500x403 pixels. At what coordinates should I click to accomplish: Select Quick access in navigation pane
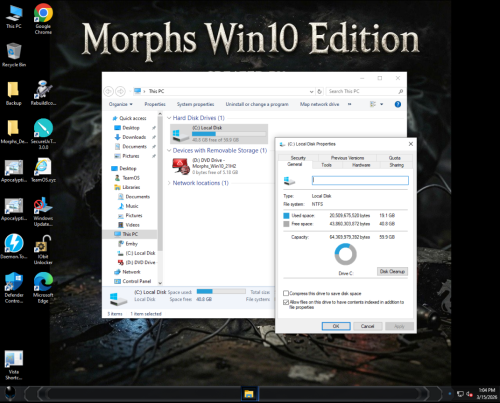133,118
